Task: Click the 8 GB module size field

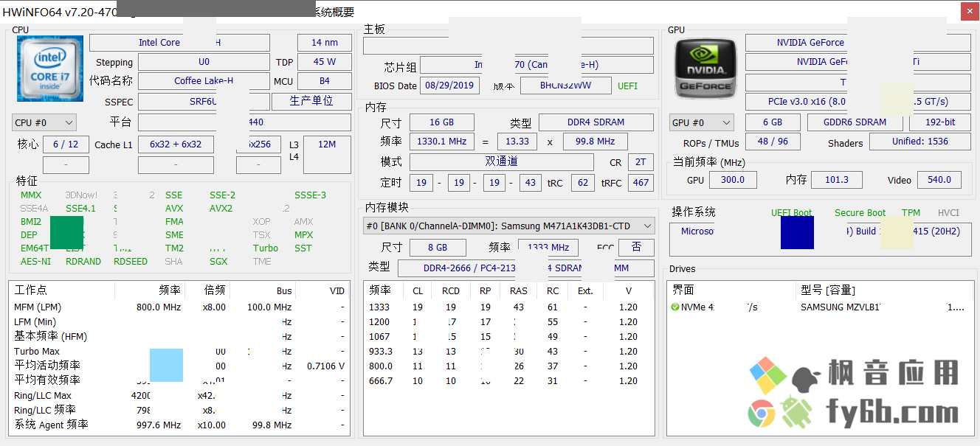Action: tap(438, 248)
